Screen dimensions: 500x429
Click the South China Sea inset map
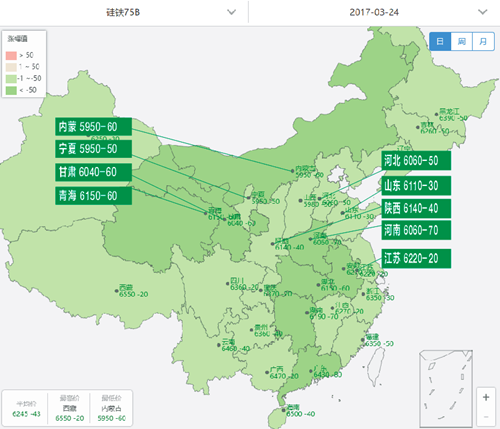[446, 388]
